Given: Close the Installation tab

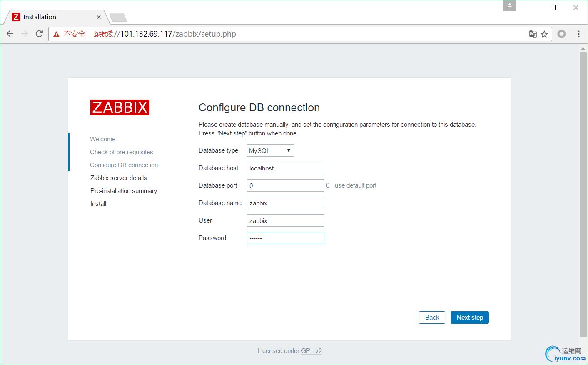Looking at the screenshot, I should click(x=99, y=17).
